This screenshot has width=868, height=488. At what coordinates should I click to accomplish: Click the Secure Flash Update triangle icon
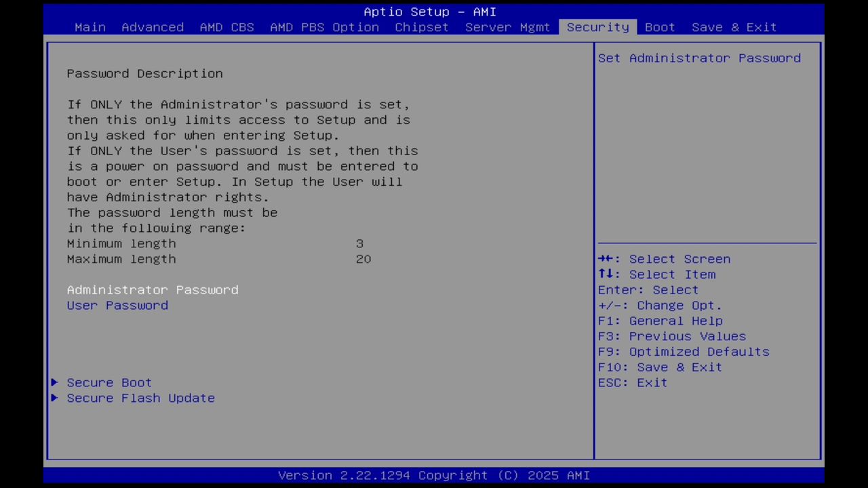tap(54, 398)
